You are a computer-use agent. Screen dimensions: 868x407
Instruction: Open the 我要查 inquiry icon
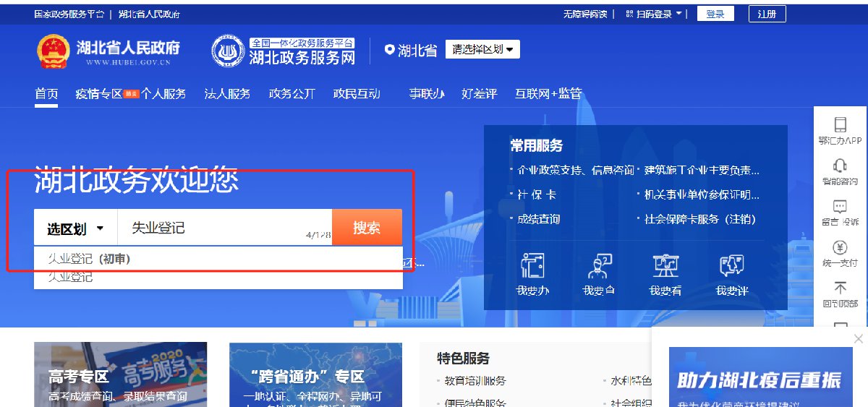pos(599,266)
